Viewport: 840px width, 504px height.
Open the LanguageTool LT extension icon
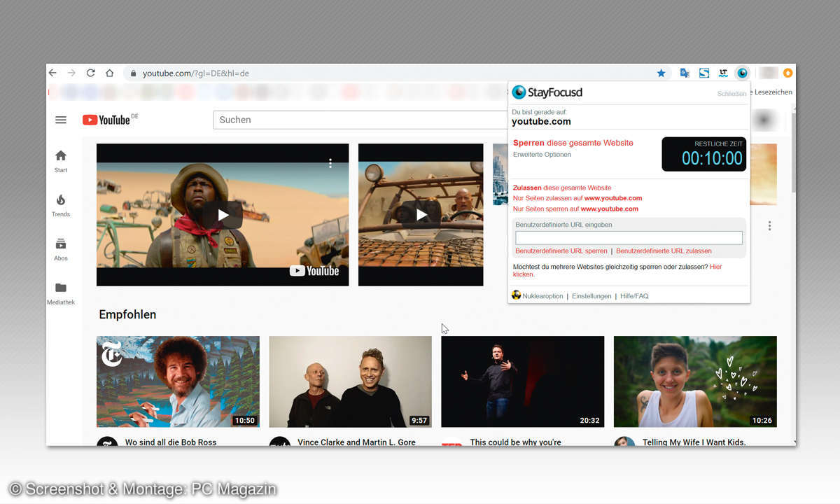pos(723,73)
